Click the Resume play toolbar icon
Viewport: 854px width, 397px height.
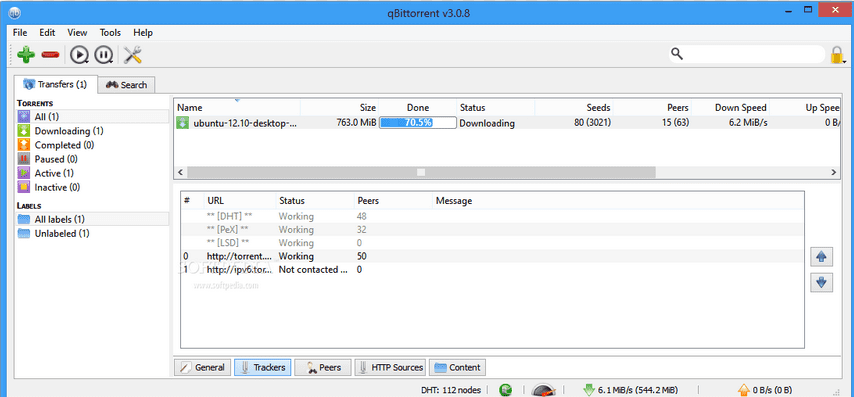point(80,54)
